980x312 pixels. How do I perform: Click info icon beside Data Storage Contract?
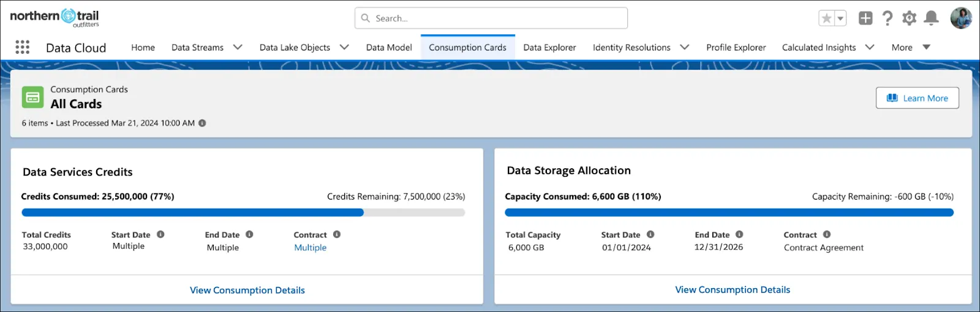827,234
